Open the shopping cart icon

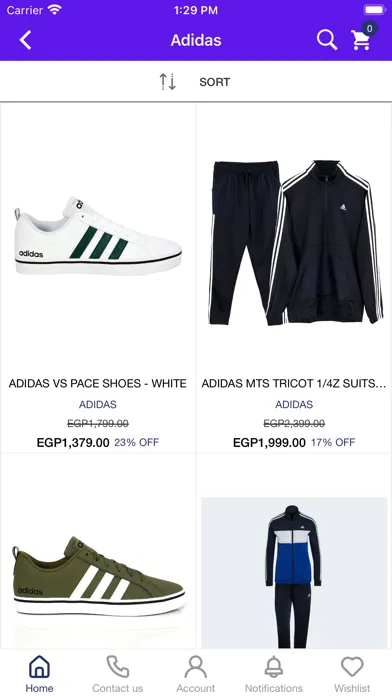tap(361, 40)
